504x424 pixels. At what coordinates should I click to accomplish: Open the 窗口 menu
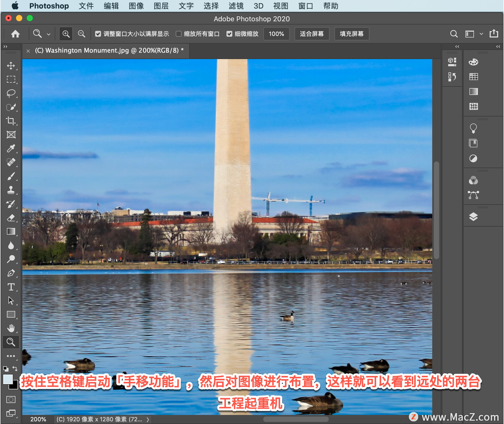click(306, 6)
